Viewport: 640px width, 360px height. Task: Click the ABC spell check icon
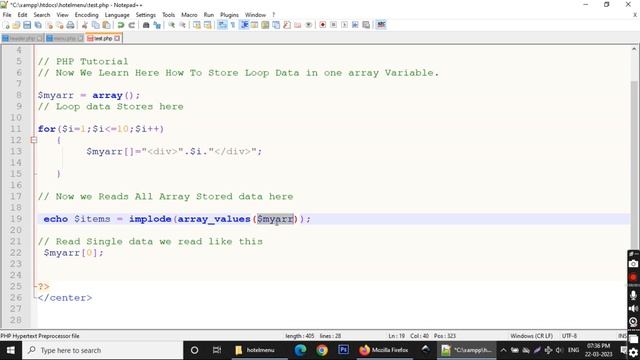click(381, 25)
